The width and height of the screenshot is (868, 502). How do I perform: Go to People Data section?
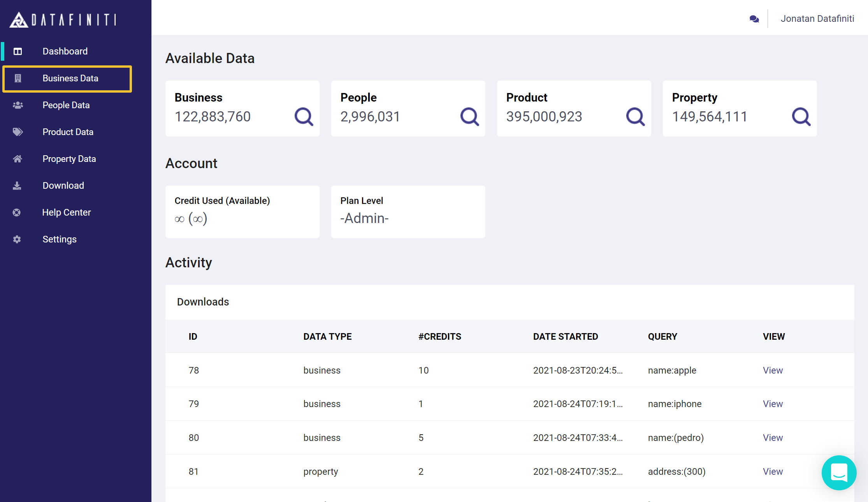66,105
